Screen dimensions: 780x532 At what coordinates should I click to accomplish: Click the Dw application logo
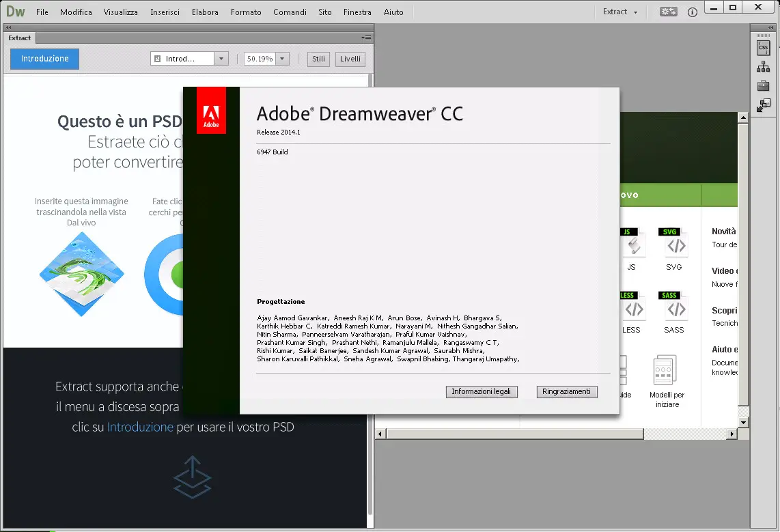pyautogui.click(x=16, y=12)
